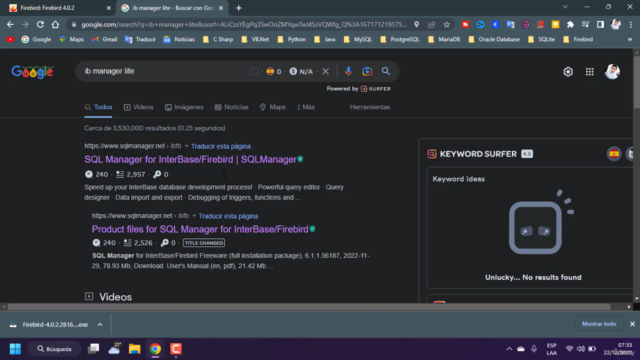Open the Firebird bookmarks folder
This screenshot has height=360, width=640.
point(578,39)
